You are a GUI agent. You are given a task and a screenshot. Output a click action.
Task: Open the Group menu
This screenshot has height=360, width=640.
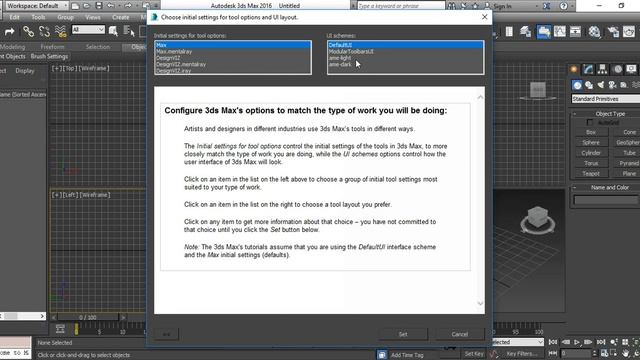point(65,17)
